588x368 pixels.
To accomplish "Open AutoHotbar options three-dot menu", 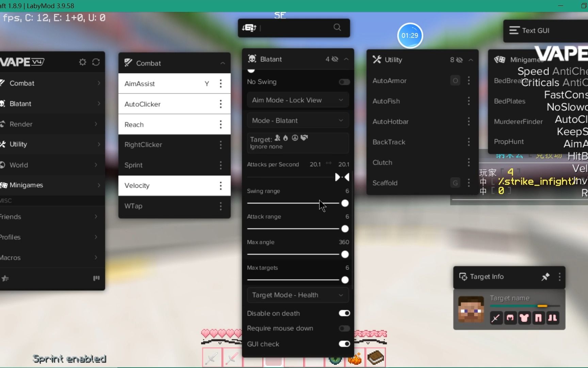I will click(x=469, y=121).
